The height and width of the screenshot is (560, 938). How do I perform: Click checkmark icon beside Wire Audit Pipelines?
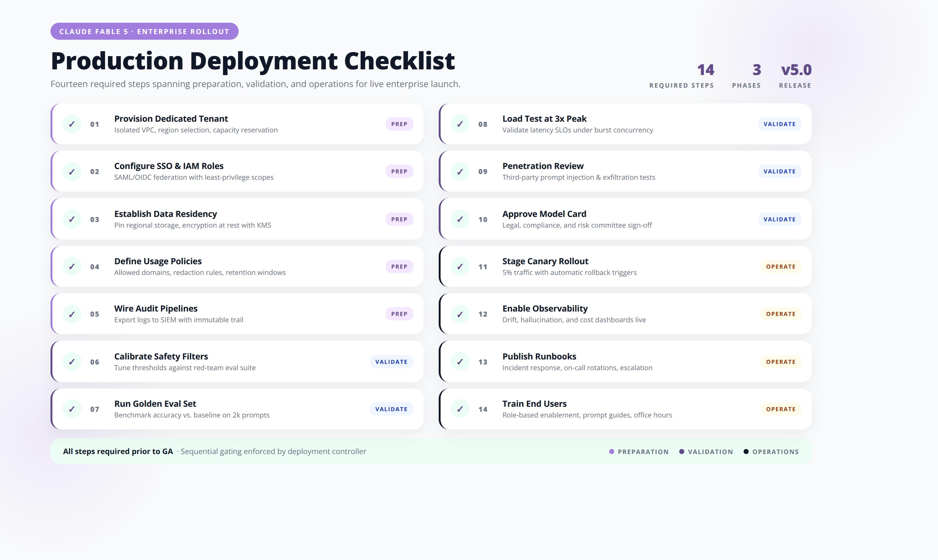[72, 314]
